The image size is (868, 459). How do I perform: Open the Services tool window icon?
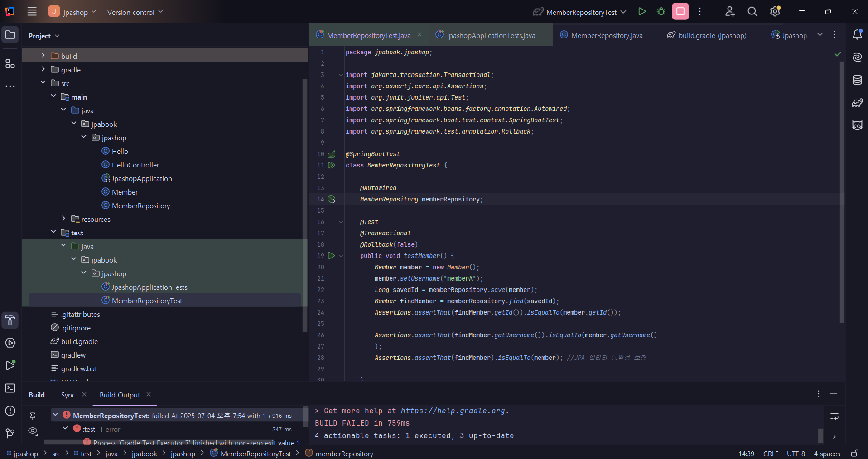tap(10, 343)
